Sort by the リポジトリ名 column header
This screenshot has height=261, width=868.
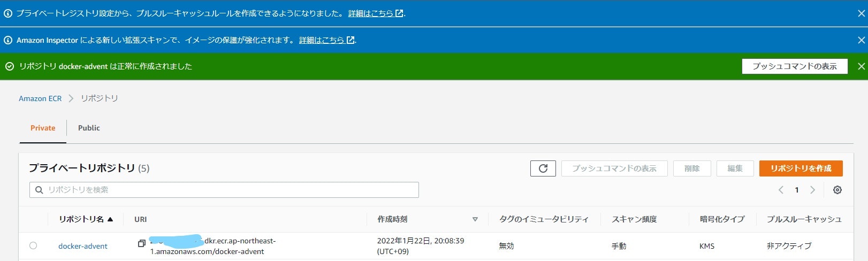(86, 219)
